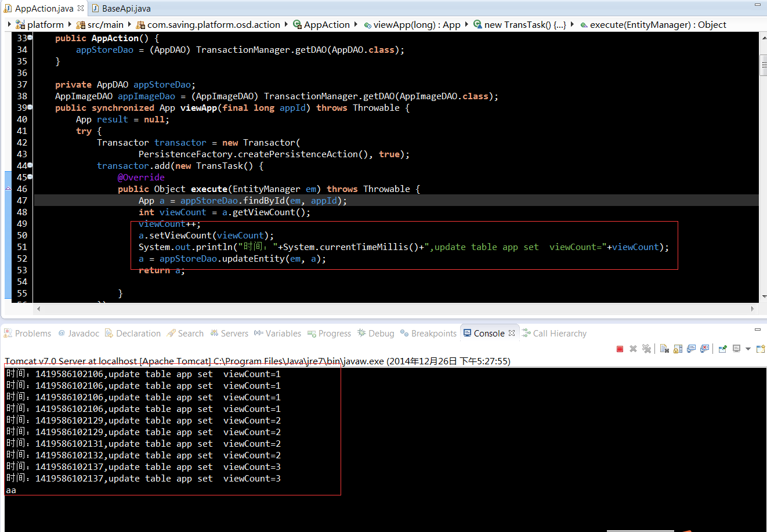Open the Declaration view tab
This screenshot has height=532, width=767.
[133, 333]
